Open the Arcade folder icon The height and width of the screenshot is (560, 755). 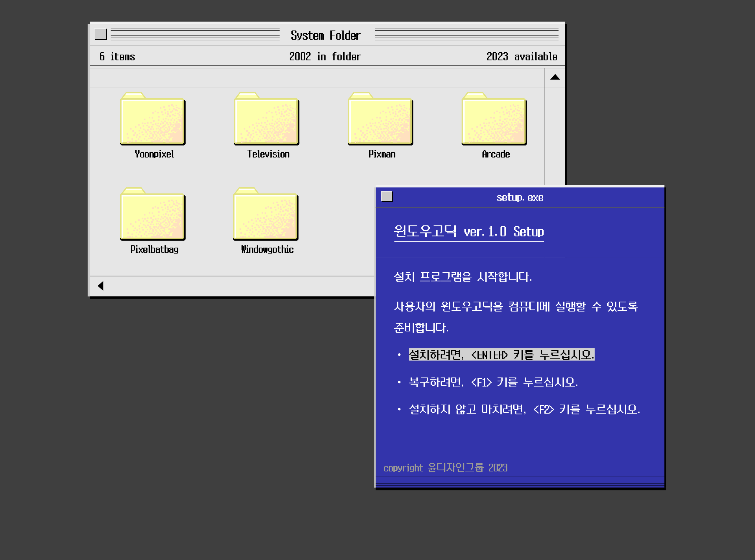pyautogui.click(x=494, y=119)
